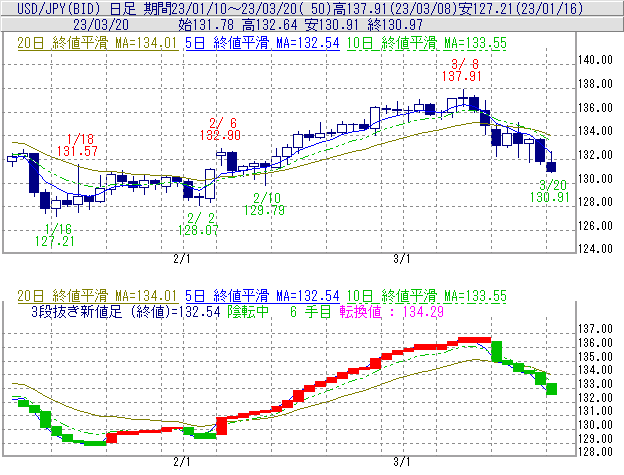Click the 3/20 130.91 low label

click(x=550, y=191)
